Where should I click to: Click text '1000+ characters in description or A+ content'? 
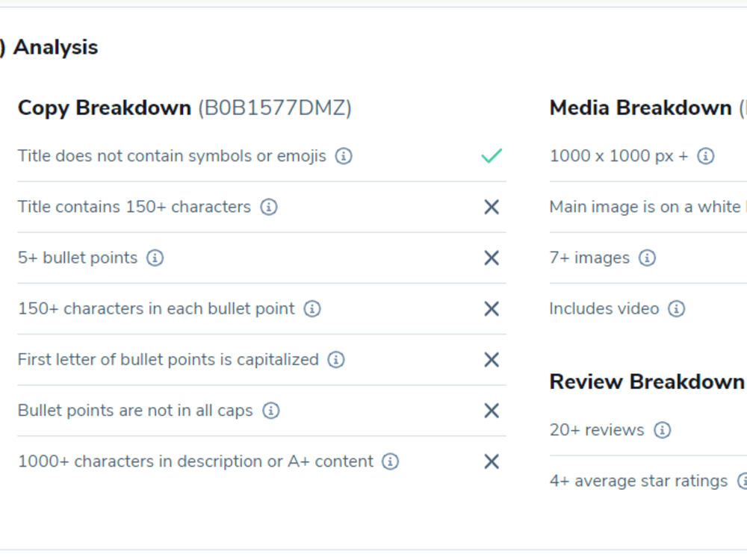point(195,462)
